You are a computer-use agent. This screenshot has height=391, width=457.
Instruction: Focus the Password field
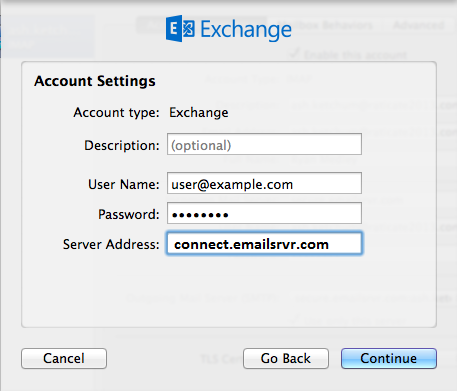click(264, 213)
